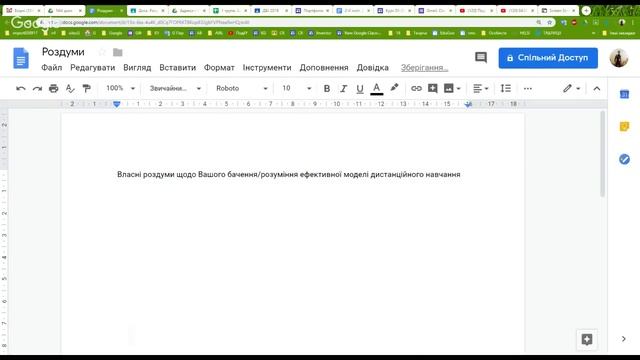Open a new browser tab
The image size is (640, 360).
pos(586,11)
